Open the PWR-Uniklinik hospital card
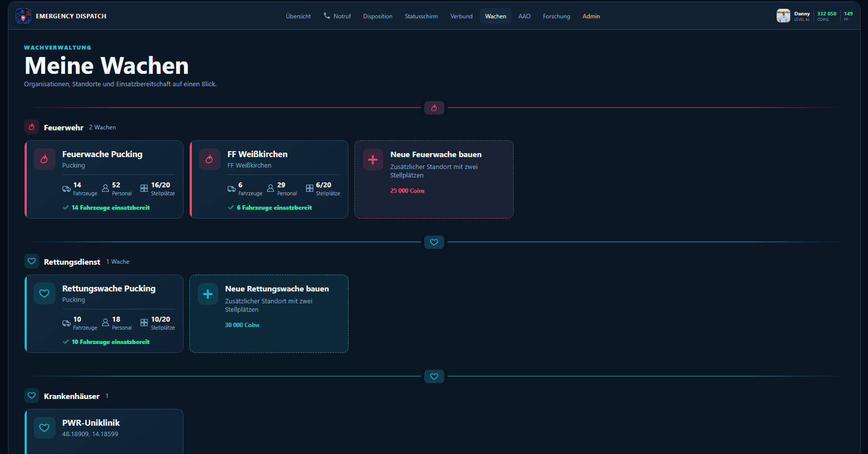The height and width of the screenshot is (454, 868). 104,431
